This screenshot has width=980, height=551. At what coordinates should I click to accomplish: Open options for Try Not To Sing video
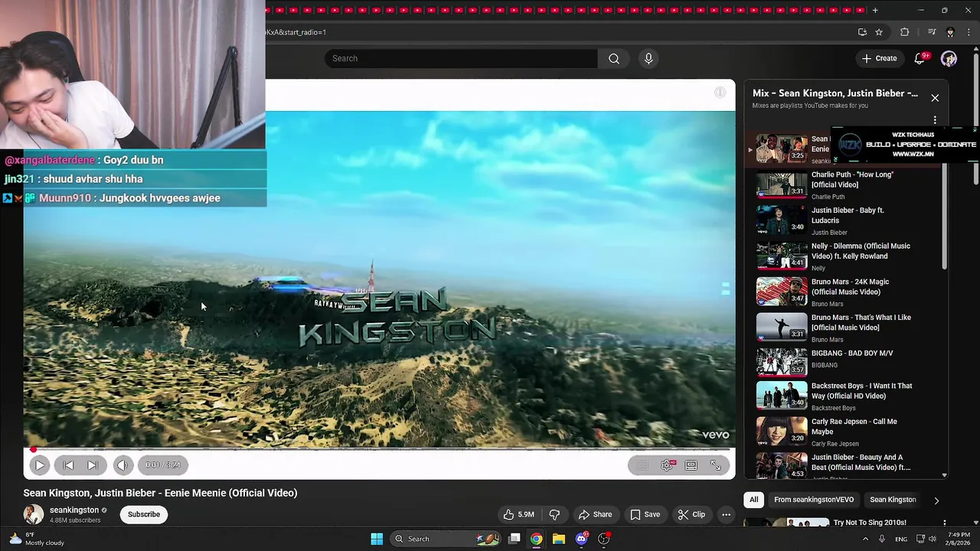tap(944, 523)
